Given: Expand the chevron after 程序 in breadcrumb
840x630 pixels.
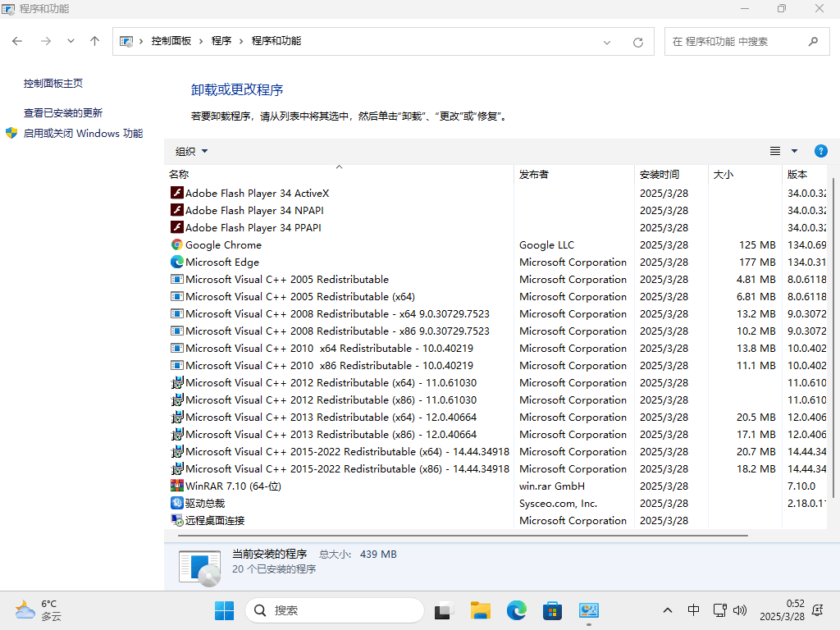Looking at the screenshot, I should [x=241, y=41].
